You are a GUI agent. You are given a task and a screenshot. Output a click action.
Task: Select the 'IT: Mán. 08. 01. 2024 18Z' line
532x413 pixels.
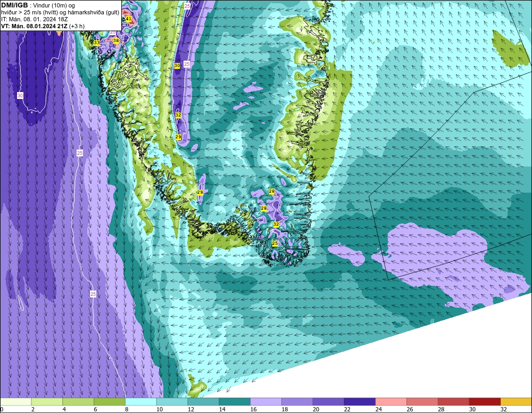pyautogui.click(x=34, y=19)
